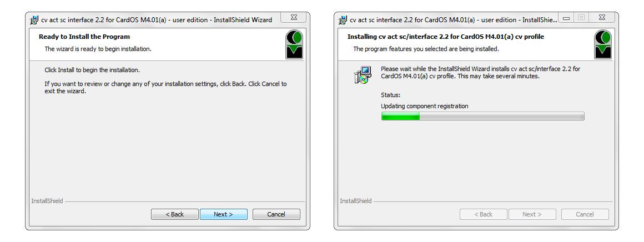Click the empty grey part of the progress bar
Viewport: 644px width, 242px height.
point(501,116)
